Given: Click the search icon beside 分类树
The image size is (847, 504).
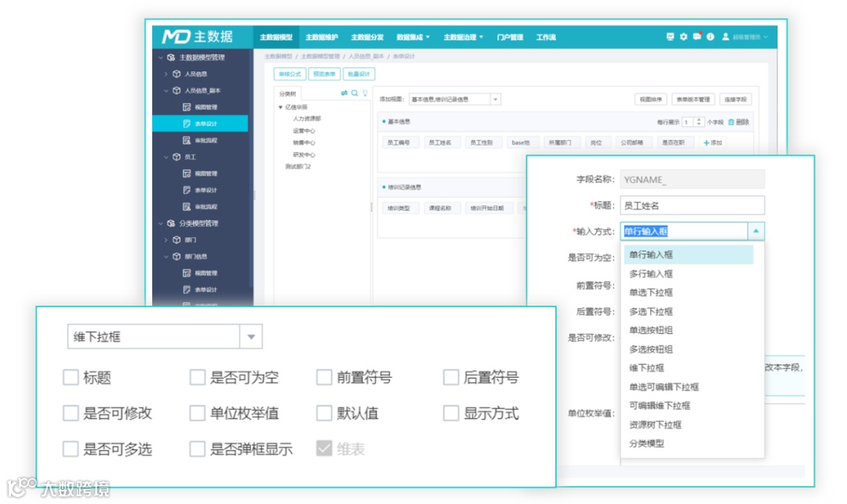Looking at the screenshot, I should click(x=354, y=92).
